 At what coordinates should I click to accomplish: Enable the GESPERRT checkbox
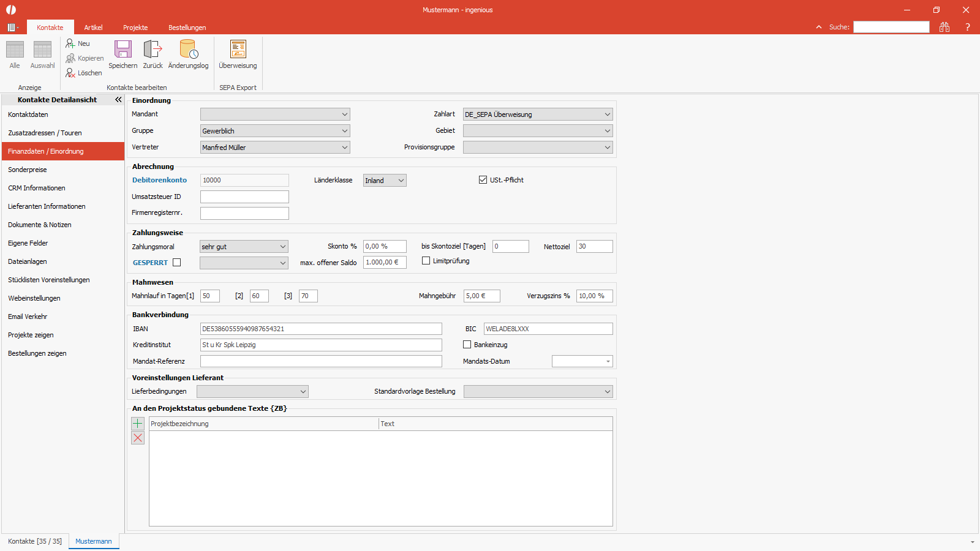[177, 262]
